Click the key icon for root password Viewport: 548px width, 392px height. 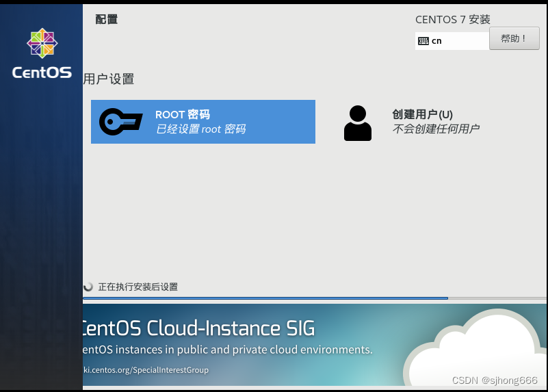(121, 122)
